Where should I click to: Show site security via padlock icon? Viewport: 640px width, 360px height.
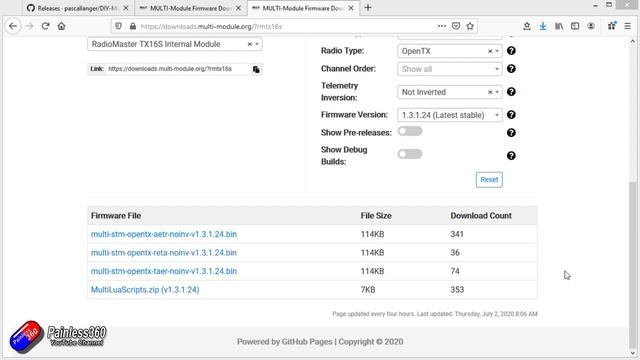click(133, 26)
